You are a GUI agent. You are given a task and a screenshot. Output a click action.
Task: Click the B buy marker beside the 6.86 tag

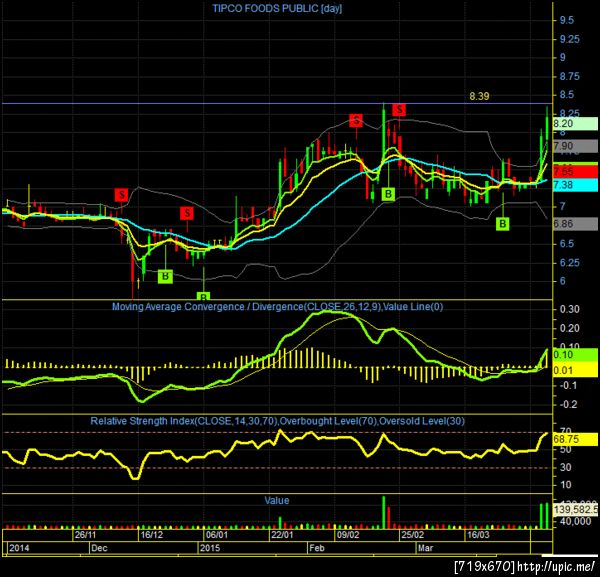tap(502, 224)
